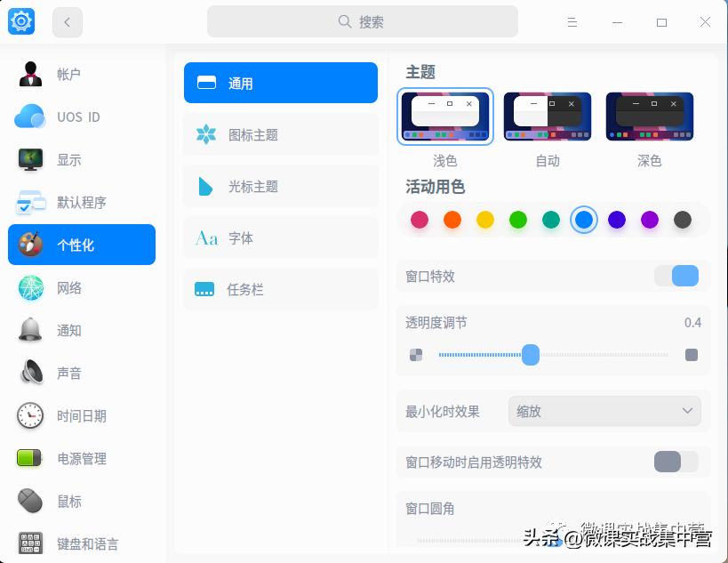
Task: Open 显示 (Display) settings
Action: tap(69, 160)
